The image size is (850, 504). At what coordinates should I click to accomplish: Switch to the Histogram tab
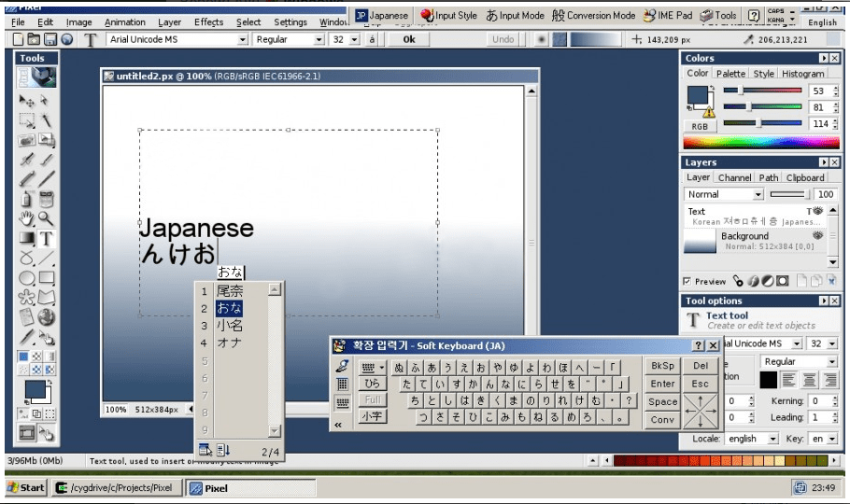(x=802, y=74)
